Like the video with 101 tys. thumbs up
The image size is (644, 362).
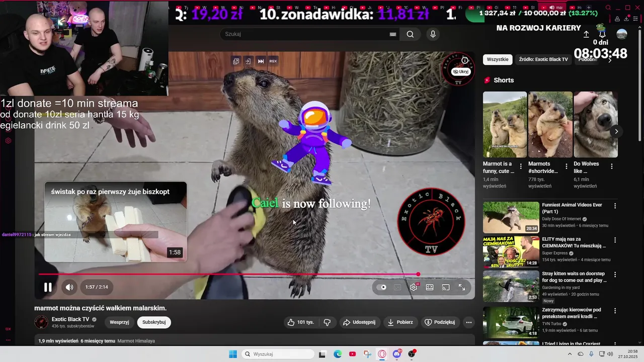[300, 322]
